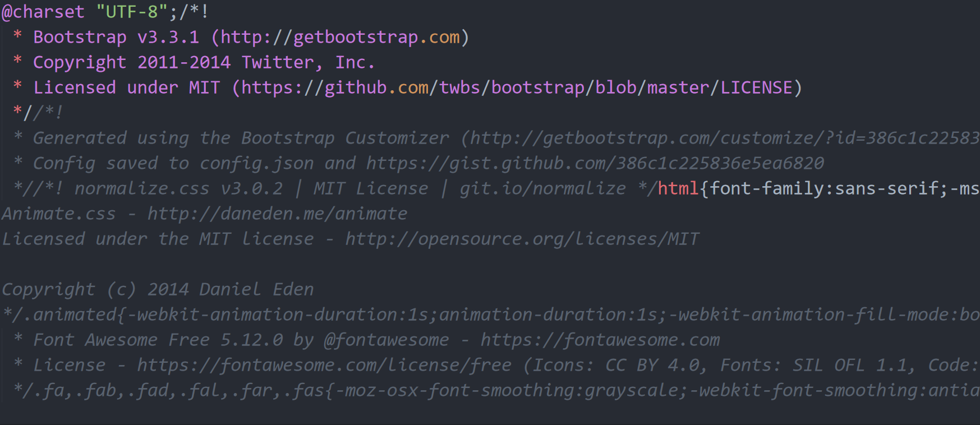
Task: Open the gist.github.com/386c1c225836e5ea6820 link
Action: pyautogui.click(x=595, y=163)
